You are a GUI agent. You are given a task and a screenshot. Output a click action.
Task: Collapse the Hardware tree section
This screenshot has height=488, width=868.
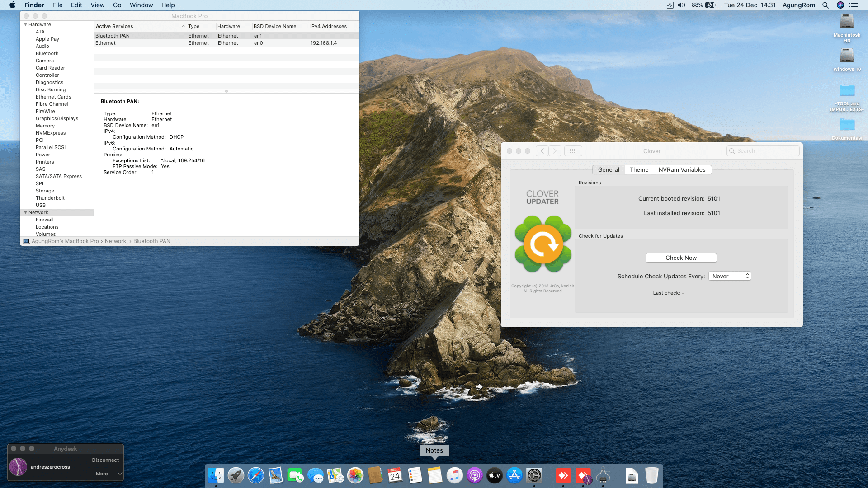point(26,24)
